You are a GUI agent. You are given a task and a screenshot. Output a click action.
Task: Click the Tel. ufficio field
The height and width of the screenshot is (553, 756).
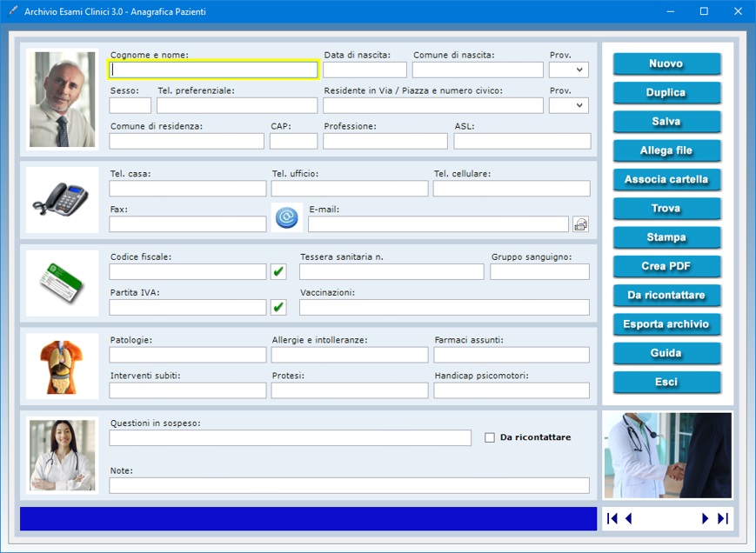(x=350, y=189)
